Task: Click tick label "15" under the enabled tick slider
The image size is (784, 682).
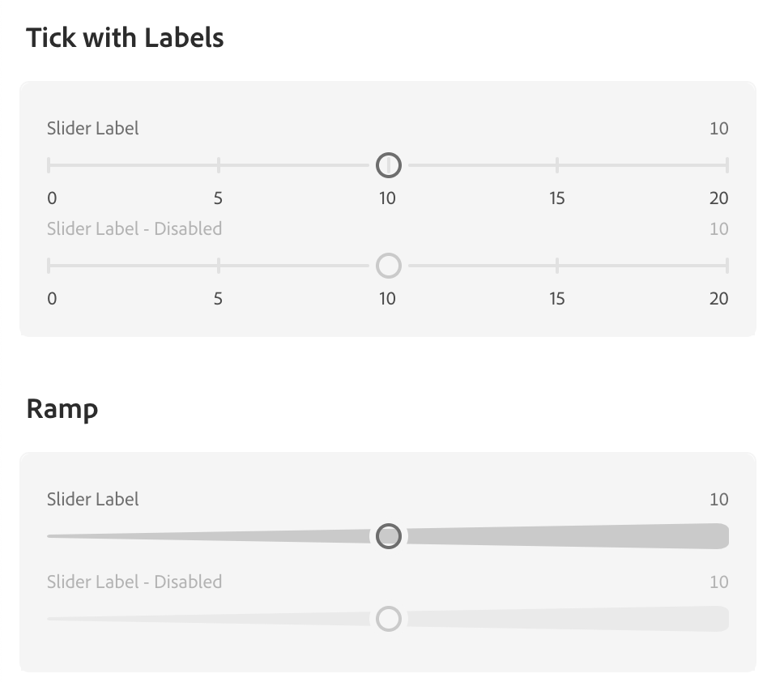Action: 556,198
